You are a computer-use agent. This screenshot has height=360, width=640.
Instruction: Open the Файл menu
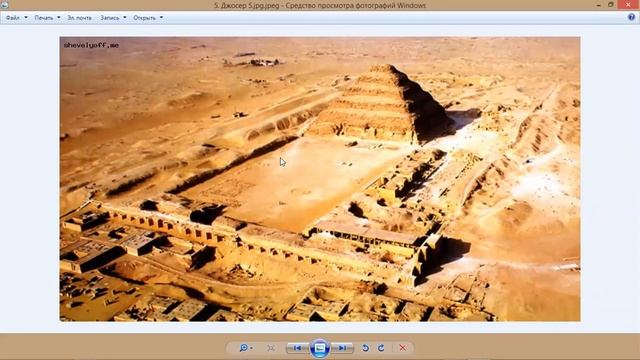tap(13, 18)
